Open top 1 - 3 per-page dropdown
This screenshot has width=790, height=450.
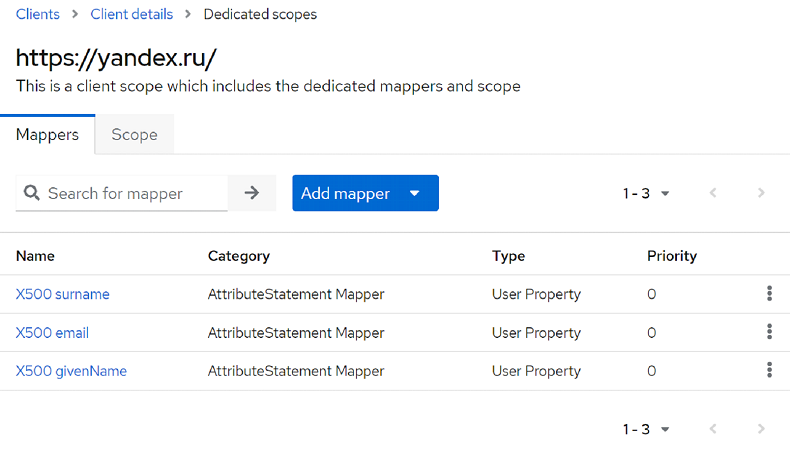point(646,193)
